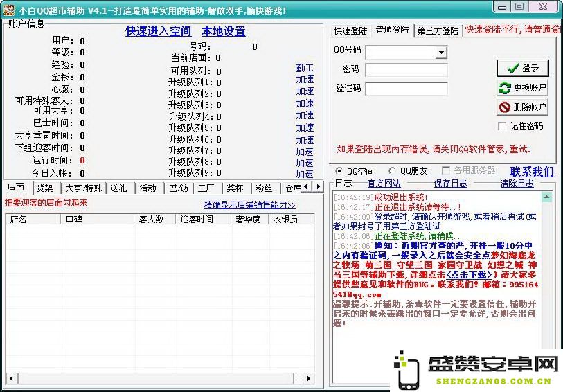Click 加速 next to 升级队列2
The height and width of the screenshot is (392, 563).
pyautogui.click(x=305, y=91)
